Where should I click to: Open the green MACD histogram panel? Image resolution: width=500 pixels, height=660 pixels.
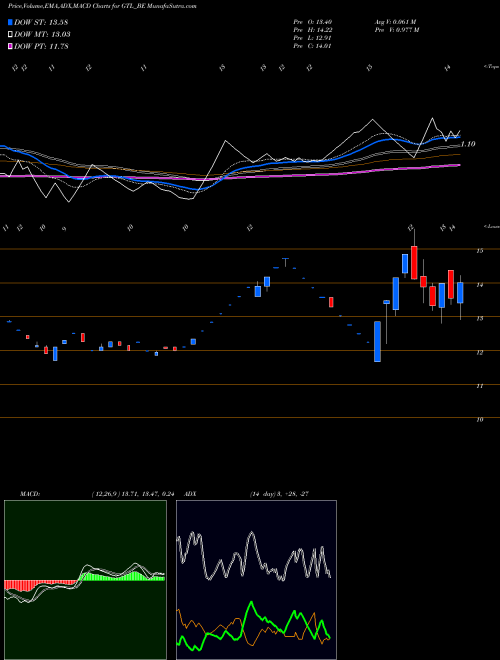(85, 580)
